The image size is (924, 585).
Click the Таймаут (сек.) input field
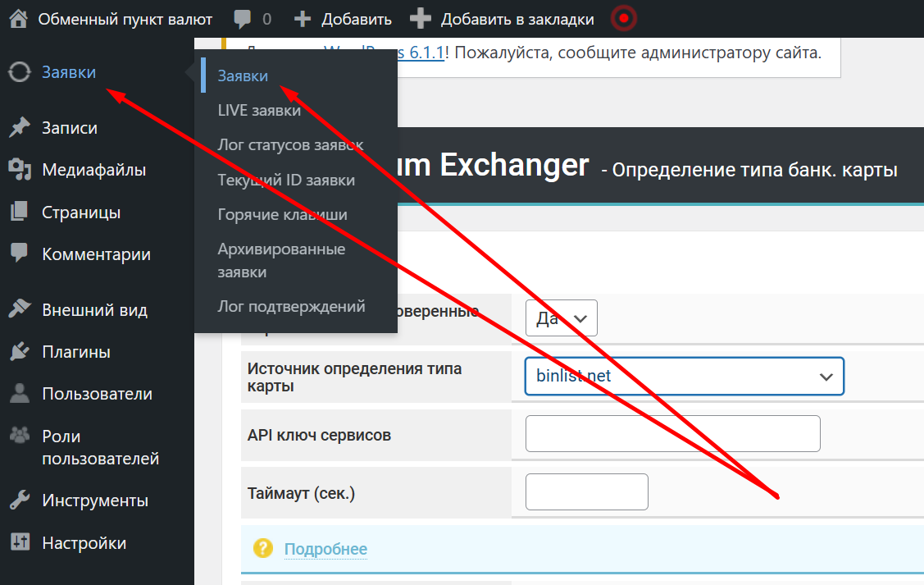(x=586, y=492)
